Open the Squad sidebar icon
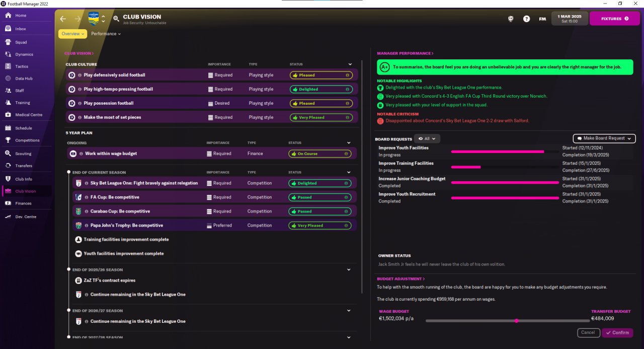644x349 pixels. 8,42
